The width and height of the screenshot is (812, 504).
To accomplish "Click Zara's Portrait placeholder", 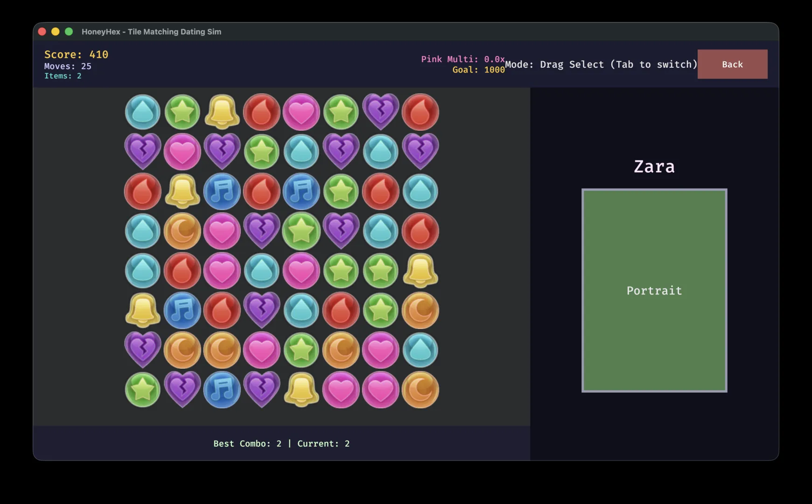I will coord(654,290).
